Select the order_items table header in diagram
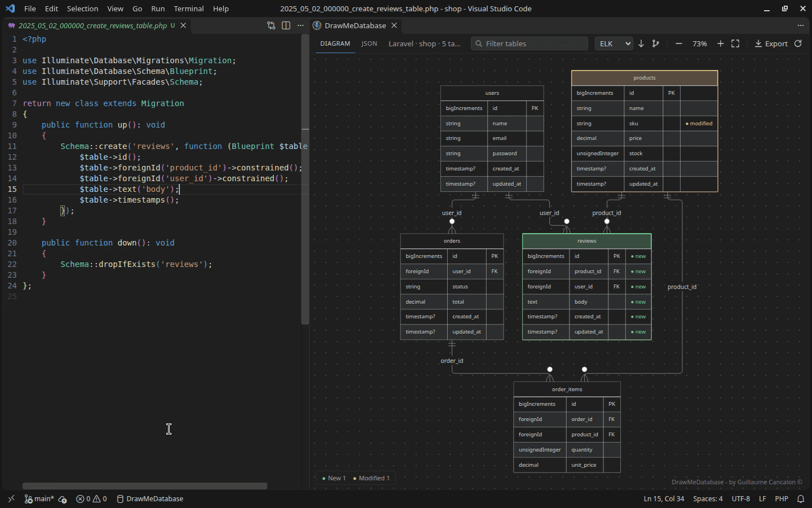Viewport: 812px width, 508px height. click(567, 389)
